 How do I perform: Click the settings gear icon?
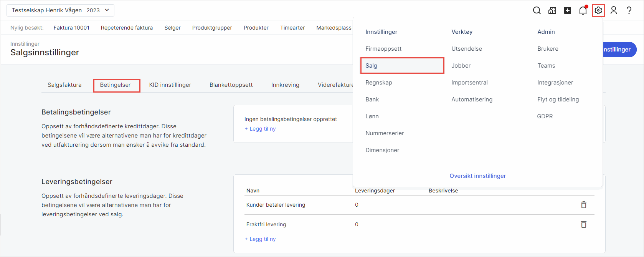pyautogui.click(x=598, y=10)
